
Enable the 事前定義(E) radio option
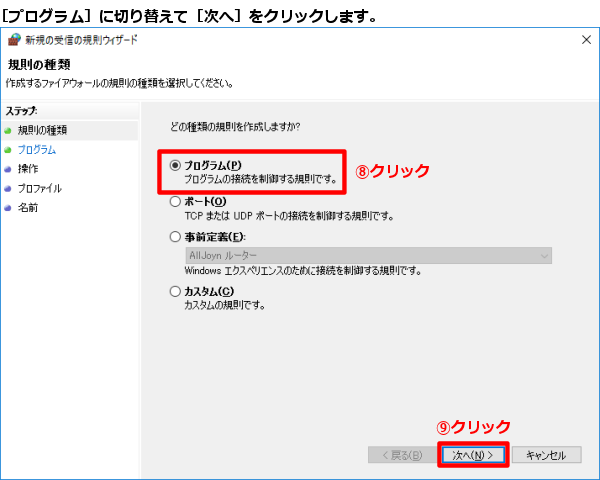[x=176, y=237]
